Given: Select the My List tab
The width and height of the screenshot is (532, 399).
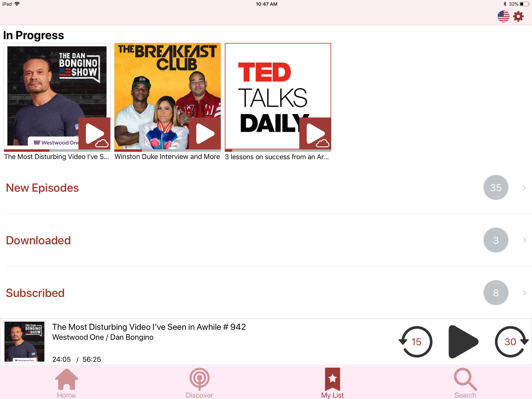Looking at the screenshot, I should [x=332, y=383].
